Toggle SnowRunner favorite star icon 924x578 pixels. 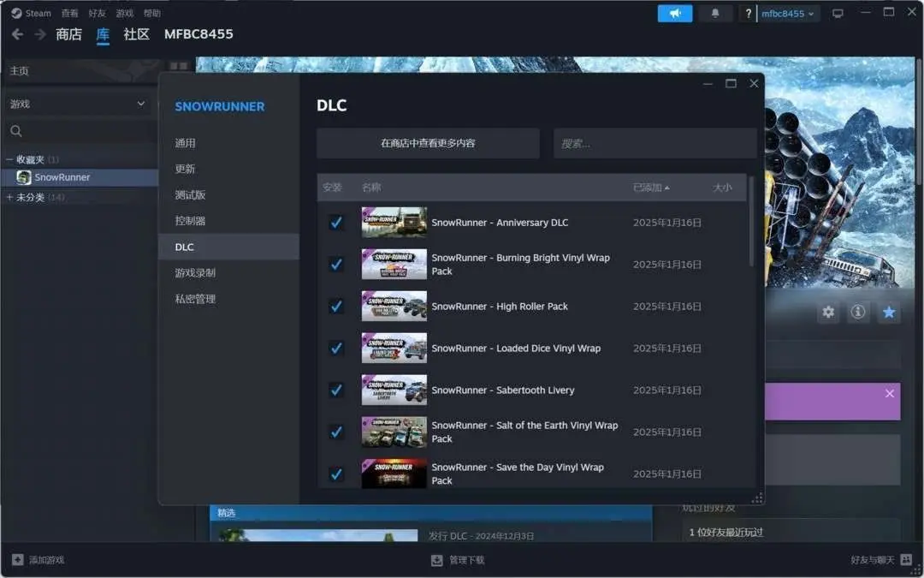[x=889, y=312]
